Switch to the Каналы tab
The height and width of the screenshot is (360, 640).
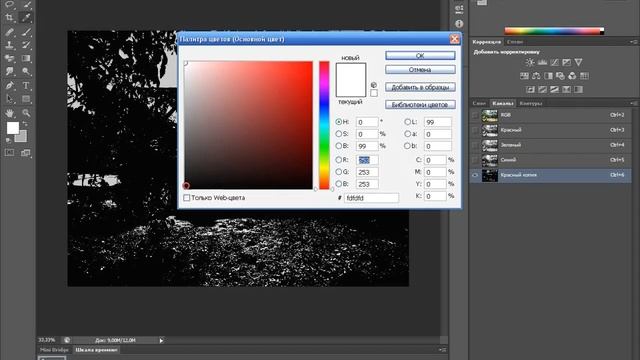(502, 103)
